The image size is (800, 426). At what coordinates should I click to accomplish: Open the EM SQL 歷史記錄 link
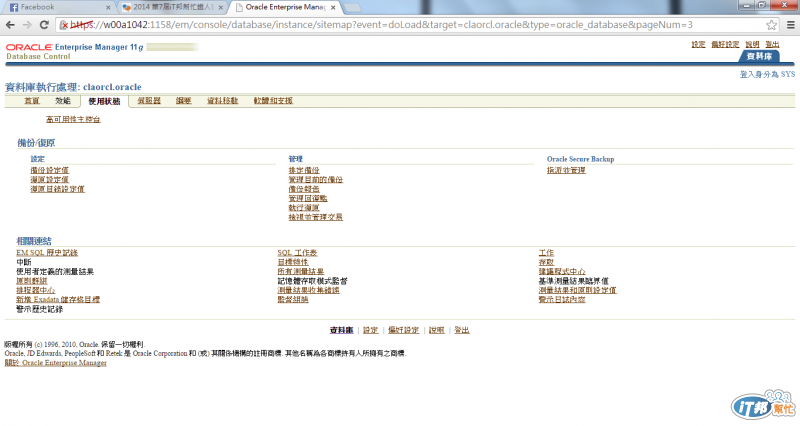click(47, 253)
